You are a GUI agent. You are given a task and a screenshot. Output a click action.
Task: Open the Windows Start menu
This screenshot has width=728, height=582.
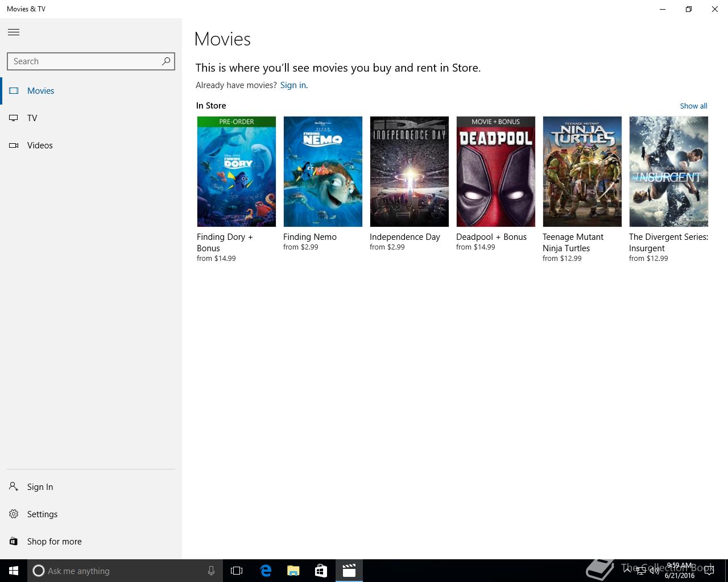click(14, 571)
